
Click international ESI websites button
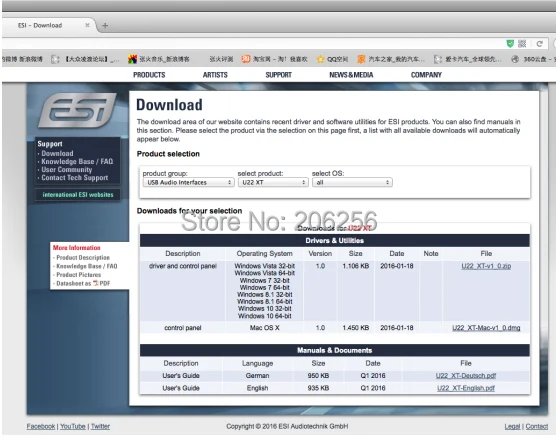click(78, 195)
